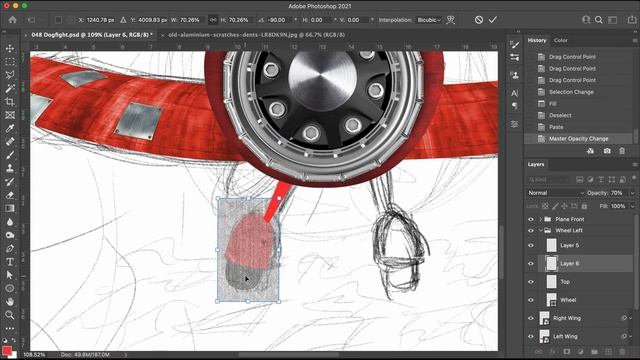Toggle the reference point checkbox
The height and width of the screenshot is (360, 640).
[58, 20]
